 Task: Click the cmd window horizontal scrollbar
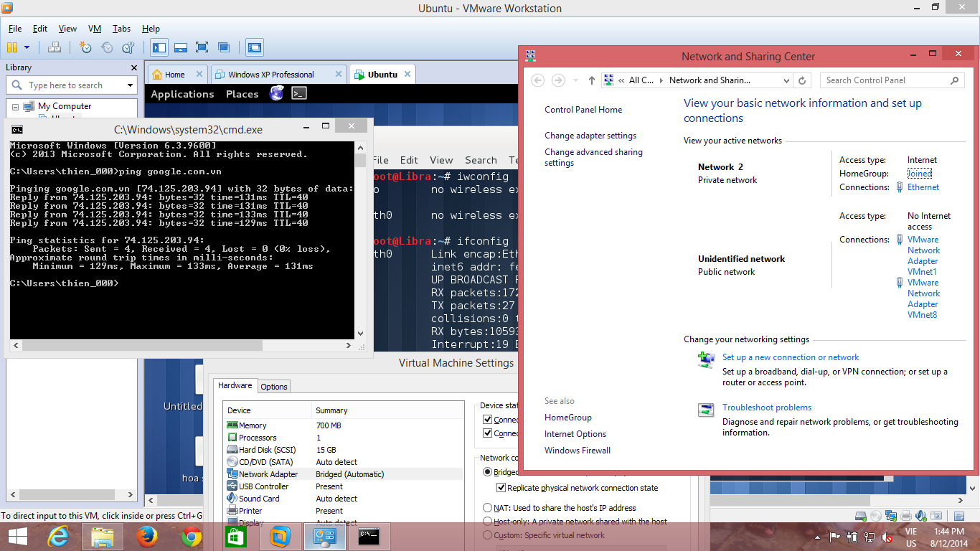182,345
